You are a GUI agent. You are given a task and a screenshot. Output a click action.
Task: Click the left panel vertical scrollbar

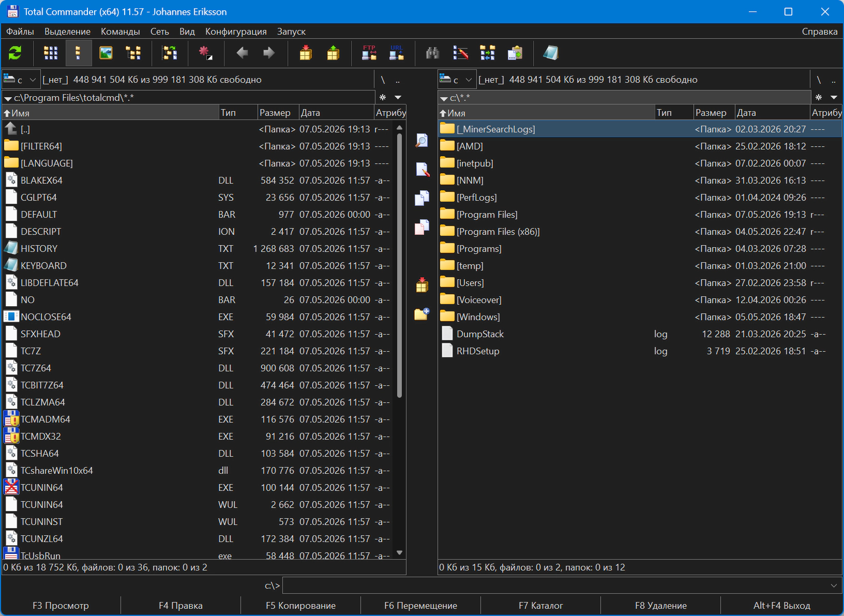(399, 340)
